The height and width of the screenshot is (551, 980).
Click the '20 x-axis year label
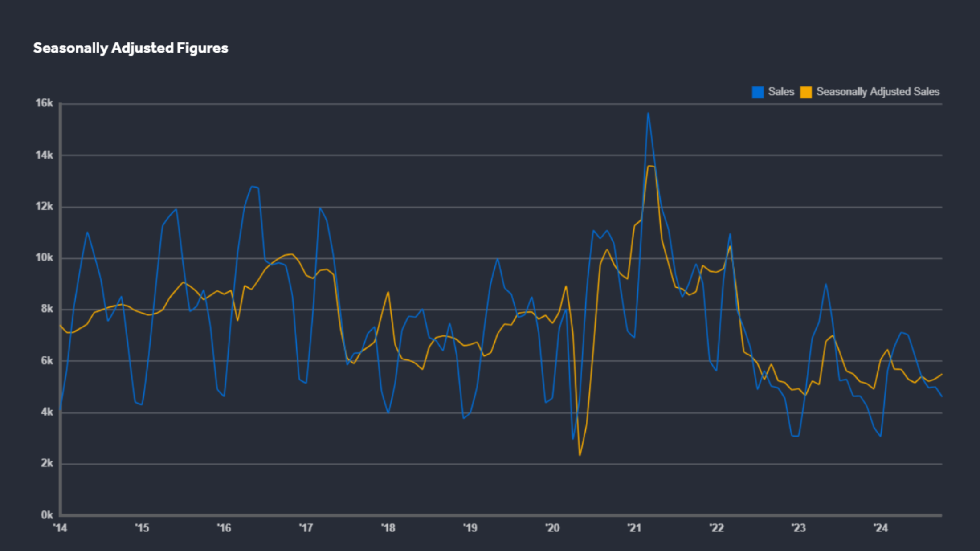click(552, 528)
